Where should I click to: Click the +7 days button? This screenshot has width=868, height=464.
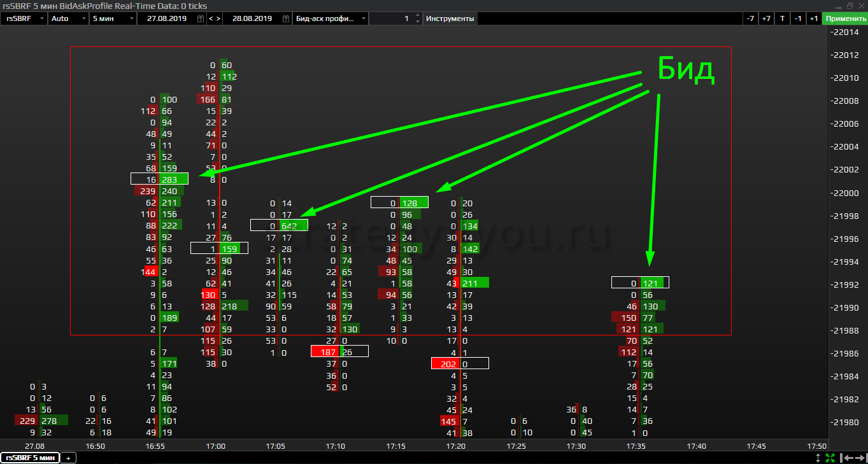(766, 18)
